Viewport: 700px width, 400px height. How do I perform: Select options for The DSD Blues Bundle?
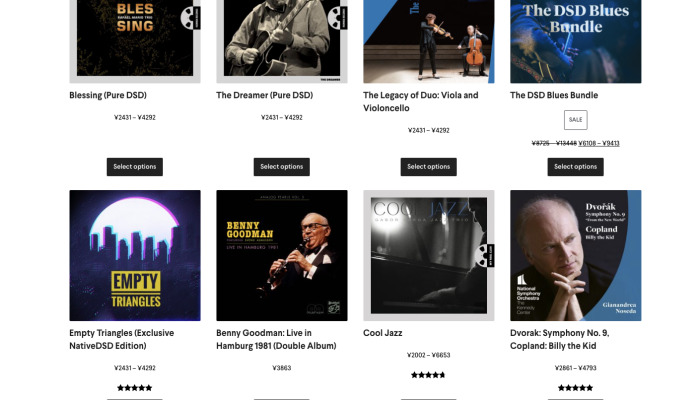pos(575,167)
